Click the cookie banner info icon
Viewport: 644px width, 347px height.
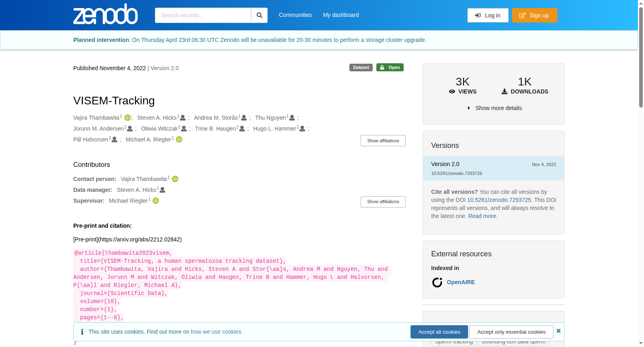click(x=82, y=332)
